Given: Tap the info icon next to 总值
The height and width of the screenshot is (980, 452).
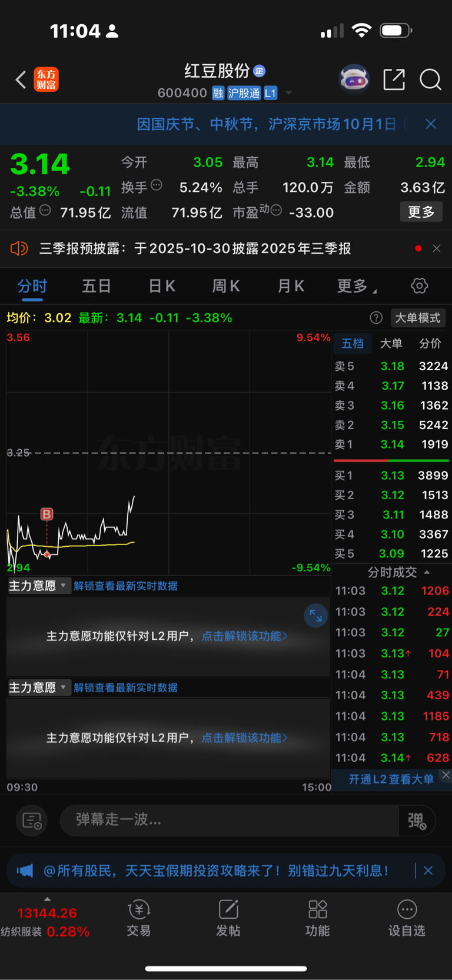Looking at the screenshot, I should [x=45, y=211].
